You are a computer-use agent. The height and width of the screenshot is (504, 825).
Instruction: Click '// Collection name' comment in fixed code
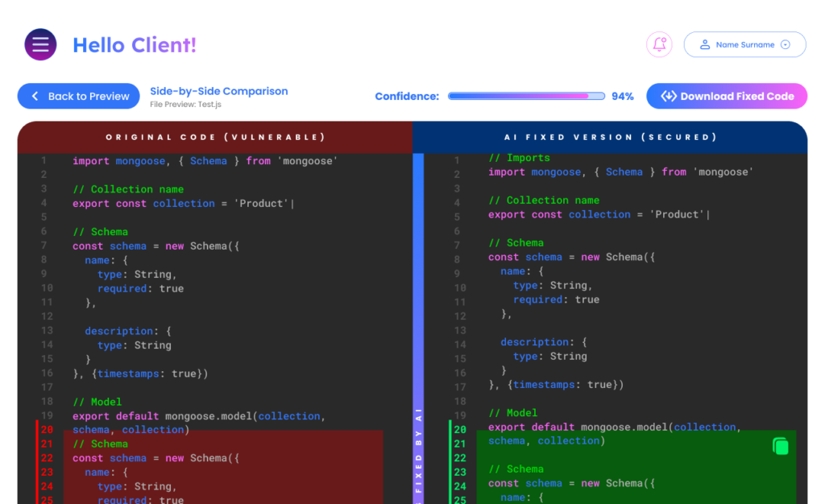pyautogui.click(x=544, y=200)
